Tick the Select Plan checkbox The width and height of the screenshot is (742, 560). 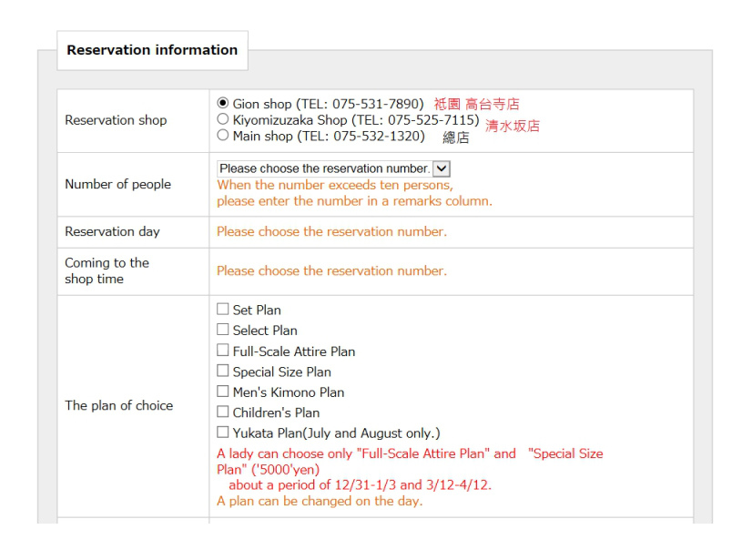click(x=222, y=330)
